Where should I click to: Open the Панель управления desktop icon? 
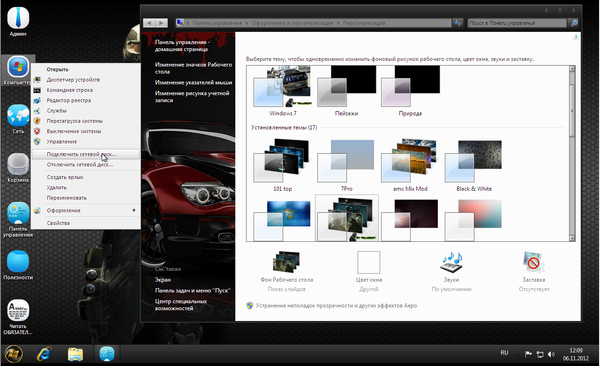click(x=18, y=219)
